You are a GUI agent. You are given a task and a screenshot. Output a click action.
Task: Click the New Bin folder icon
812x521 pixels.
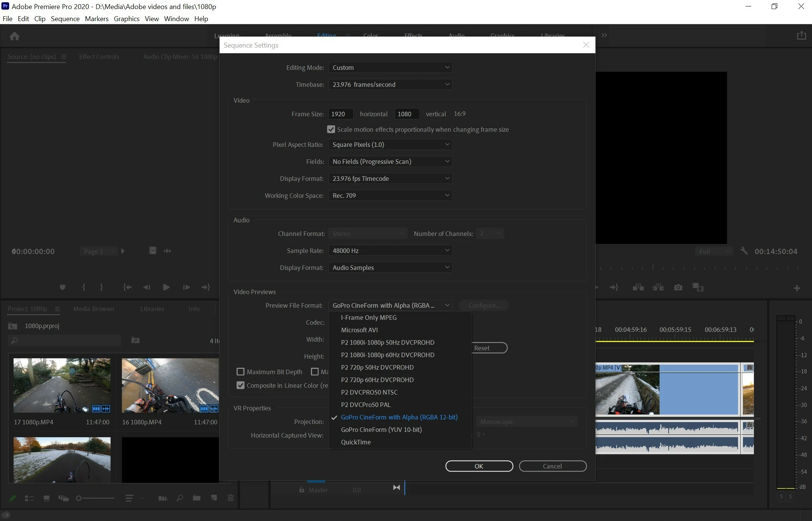[x=197, y=498]
